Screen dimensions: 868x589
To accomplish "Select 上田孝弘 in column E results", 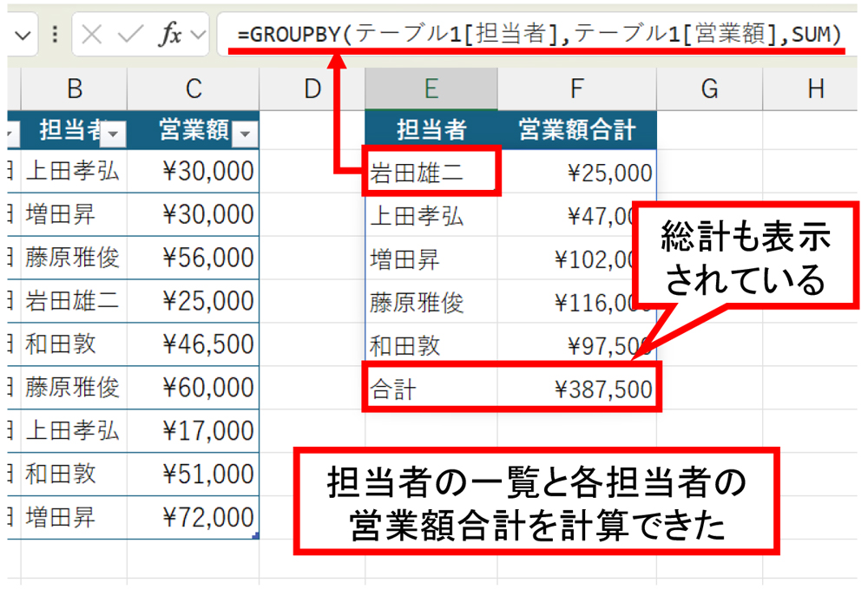I will 431,215.
